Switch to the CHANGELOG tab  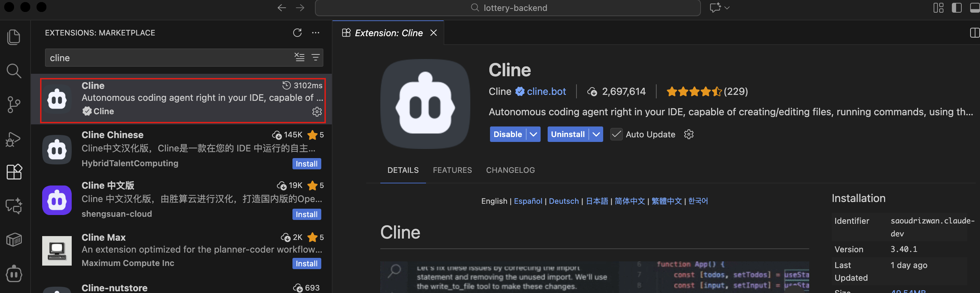510,170
